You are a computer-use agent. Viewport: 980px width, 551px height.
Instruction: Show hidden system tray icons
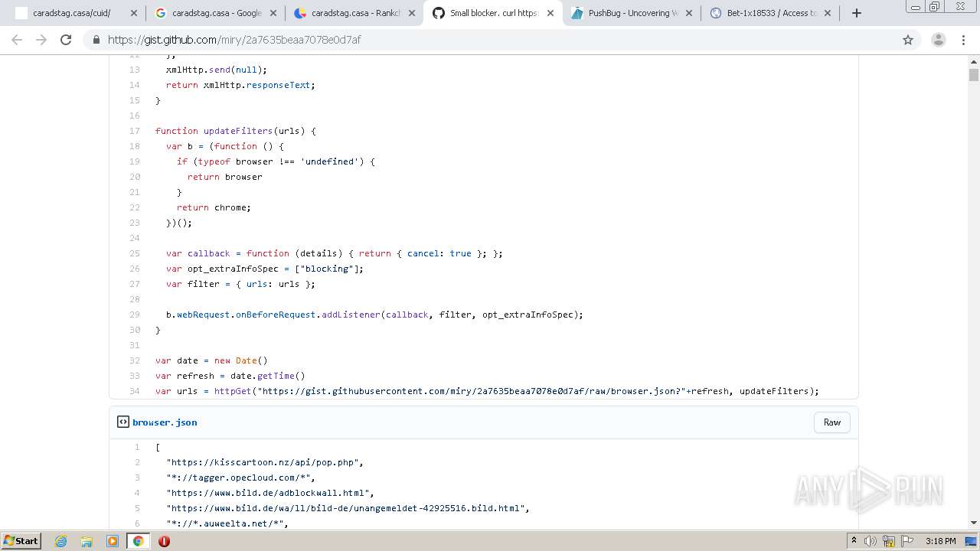click(854, 541)
